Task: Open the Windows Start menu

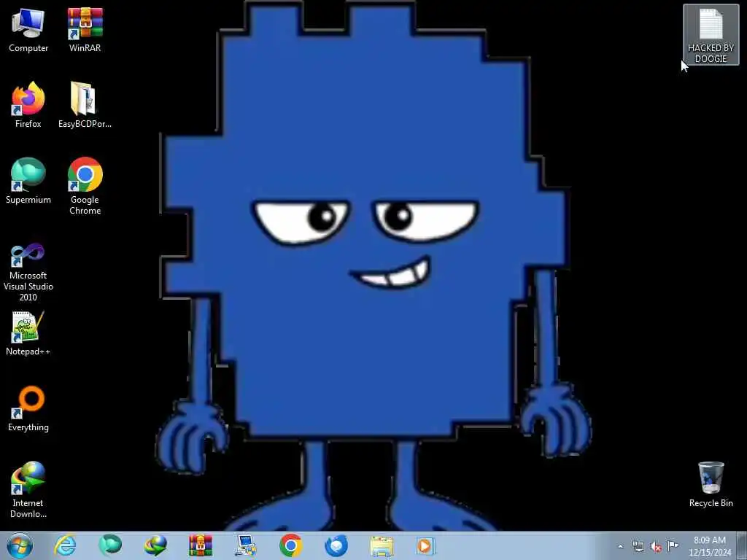Action: click(x=20, y=545)
